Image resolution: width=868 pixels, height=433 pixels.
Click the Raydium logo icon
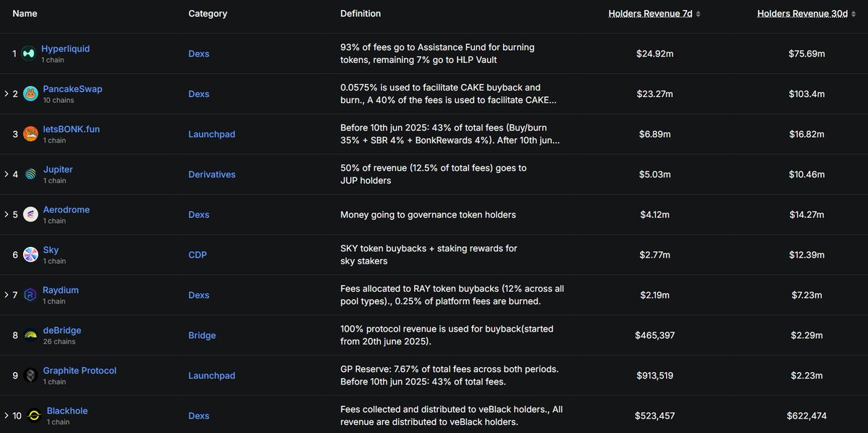tap(30, 295)
